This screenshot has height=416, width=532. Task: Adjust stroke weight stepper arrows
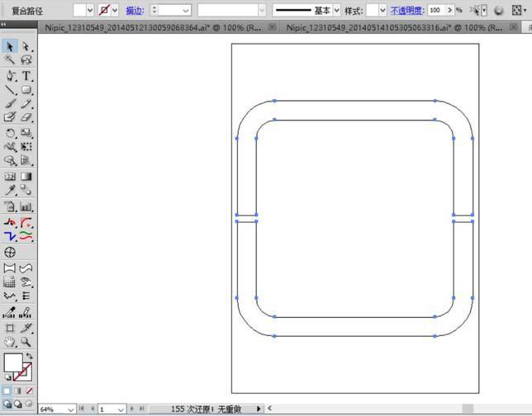click(154, 10)
